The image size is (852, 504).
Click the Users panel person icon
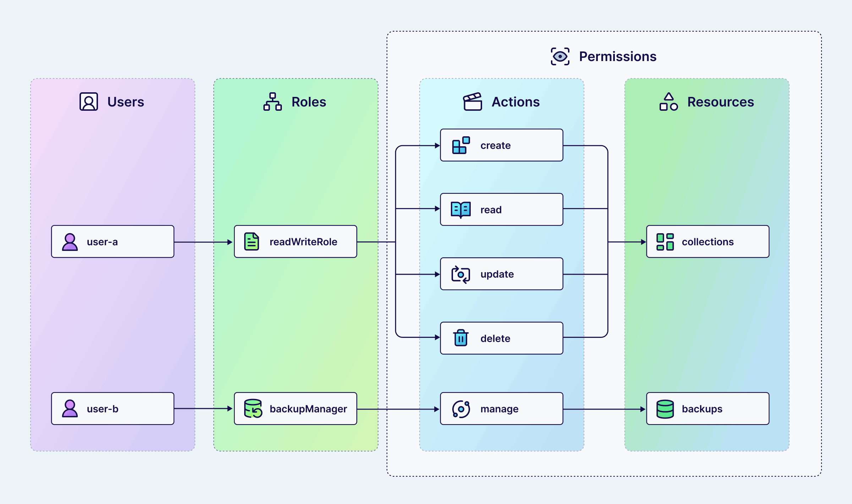coord(89,102)
